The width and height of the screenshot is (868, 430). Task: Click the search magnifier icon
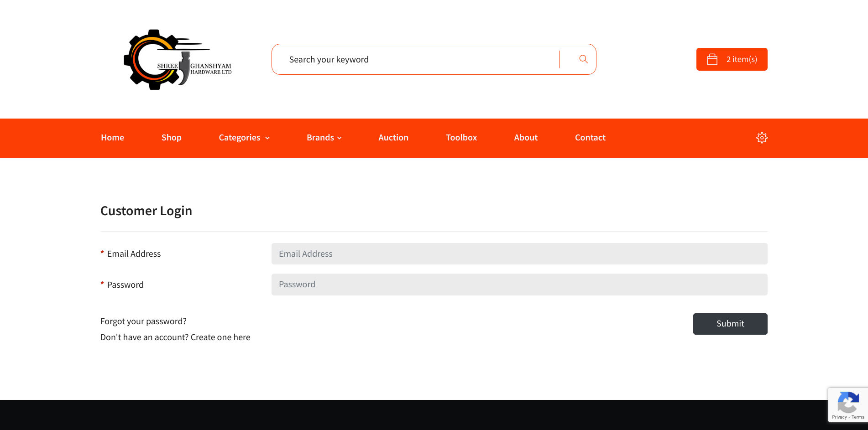point(583,59)
